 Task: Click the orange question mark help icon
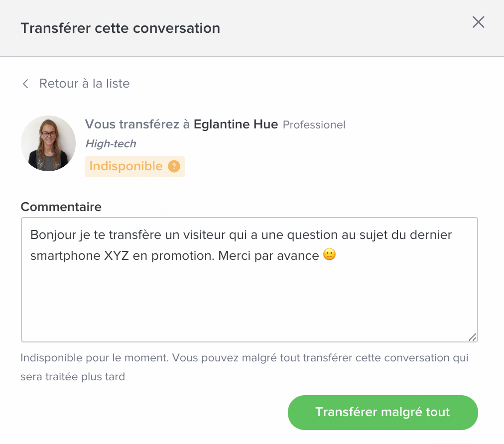click(x=174, y=166)
